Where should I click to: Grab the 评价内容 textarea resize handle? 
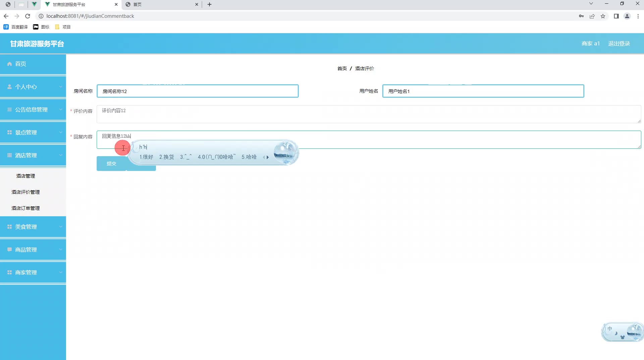(x=639, y=121)
